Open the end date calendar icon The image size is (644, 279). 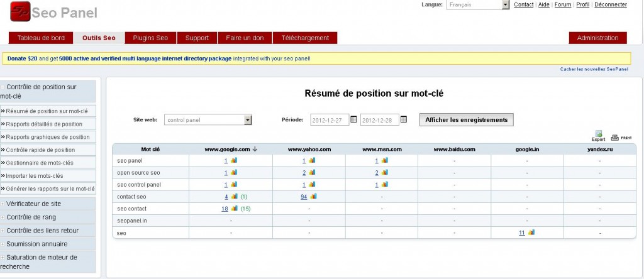(x=404, y=119)
